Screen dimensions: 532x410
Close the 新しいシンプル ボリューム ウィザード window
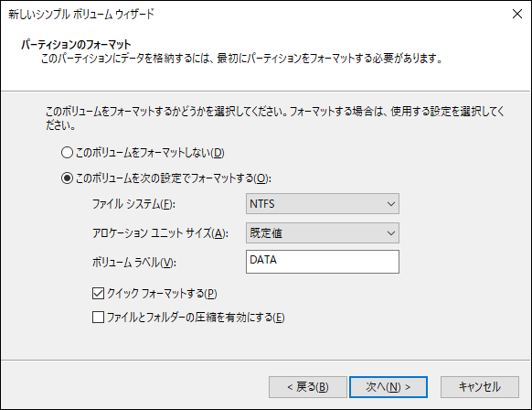517,14
